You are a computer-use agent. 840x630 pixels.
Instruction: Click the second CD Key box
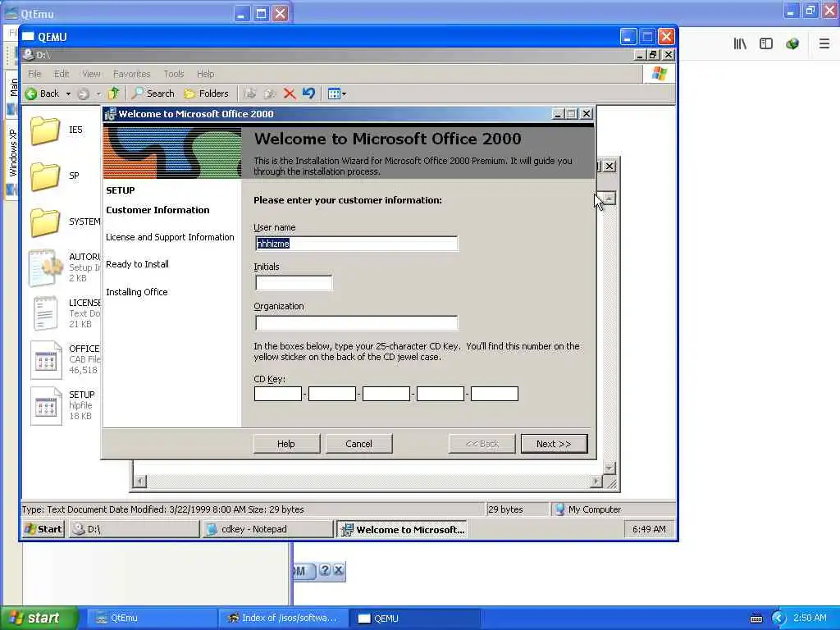click(332, 394)
